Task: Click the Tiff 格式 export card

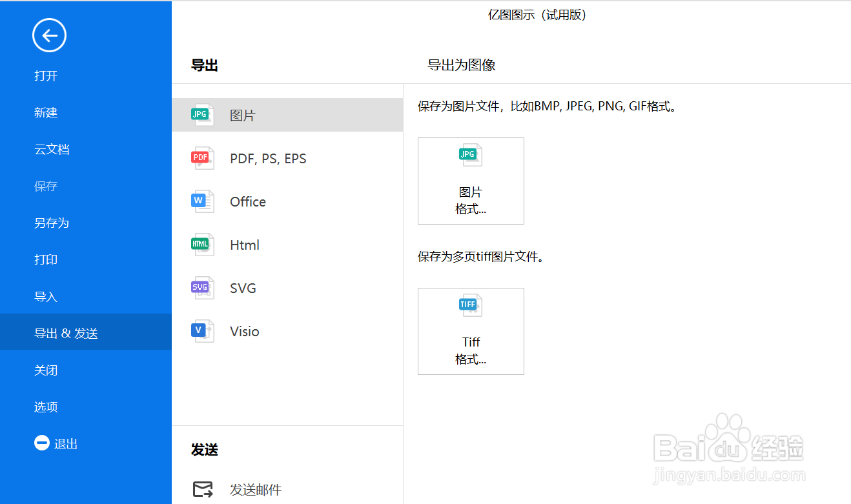Action: 471,331
